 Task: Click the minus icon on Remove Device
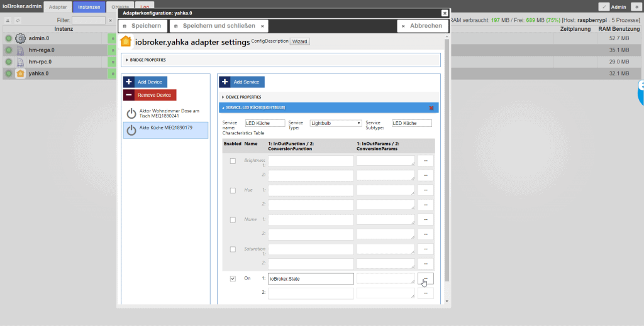(128, 95)
